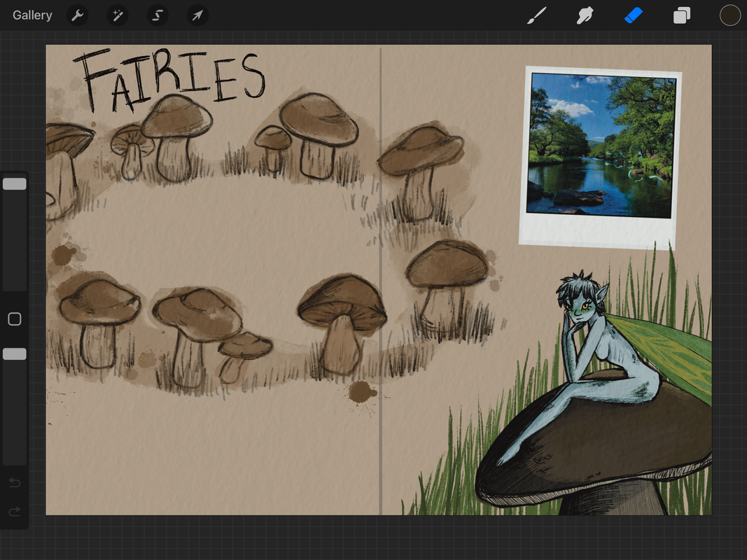Undo the last action
747x560 pixels.
click(x=14, y=483)
